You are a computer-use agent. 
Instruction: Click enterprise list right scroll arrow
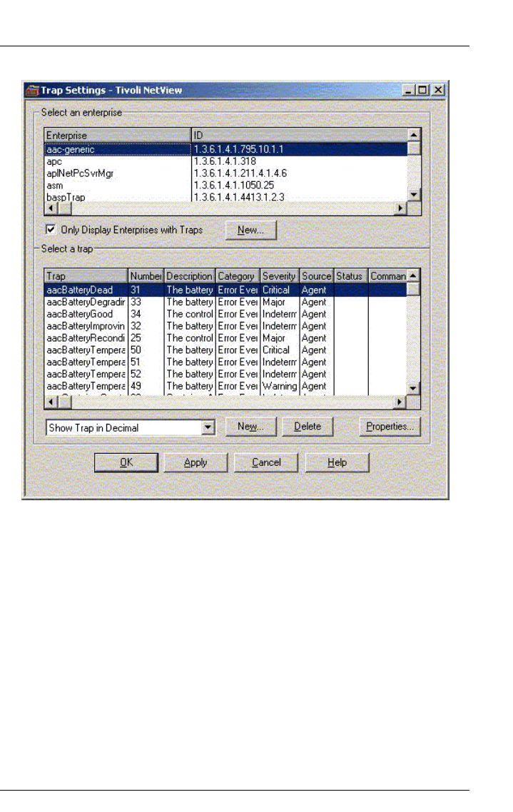tap(401, 208)
